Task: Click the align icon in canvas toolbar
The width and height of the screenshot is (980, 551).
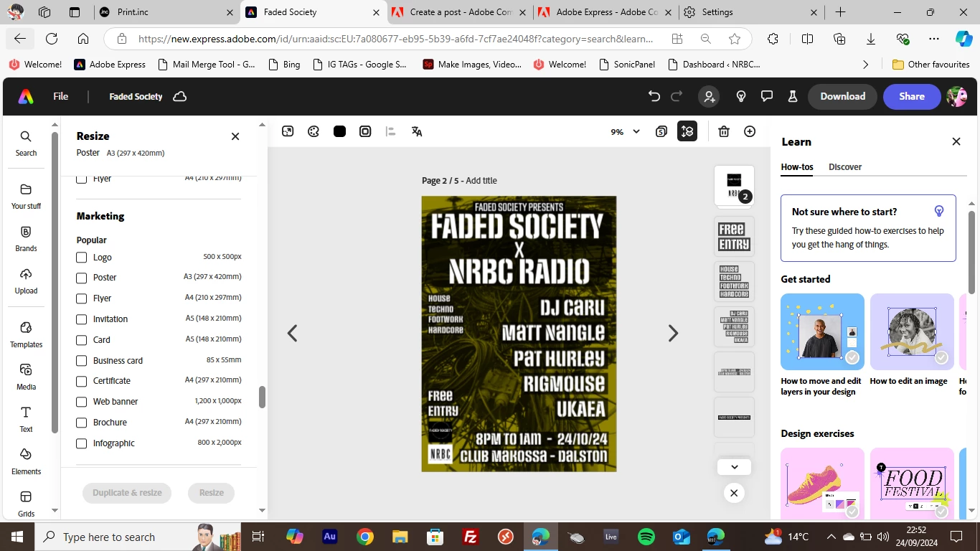Action: pos(390,131)
